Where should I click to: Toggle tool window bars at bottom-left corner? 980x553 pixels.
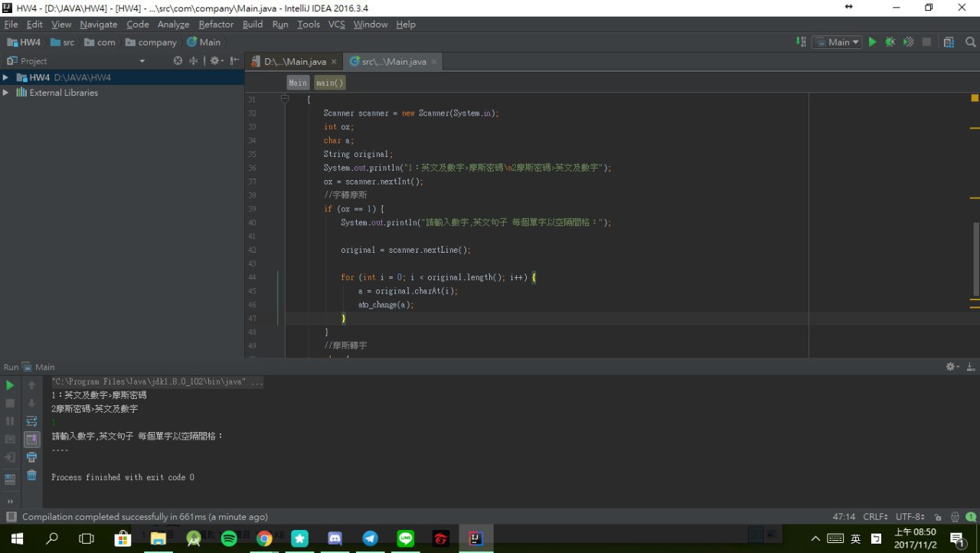click(10, 517)
